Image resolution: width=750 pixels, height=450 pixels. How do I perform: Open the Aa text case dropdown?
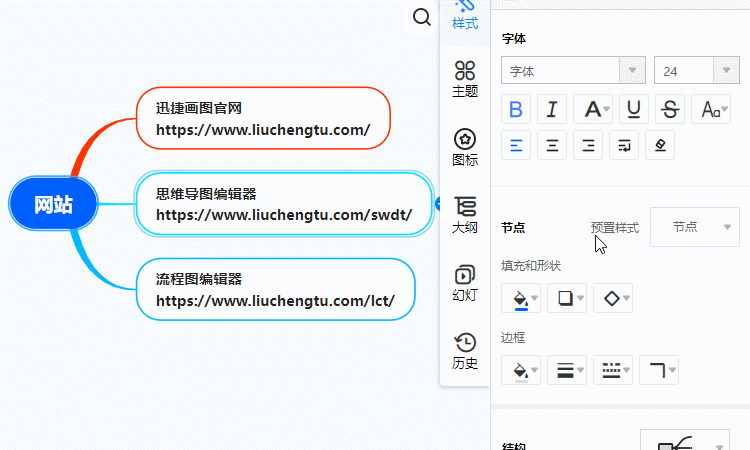[x=711, y=110]
